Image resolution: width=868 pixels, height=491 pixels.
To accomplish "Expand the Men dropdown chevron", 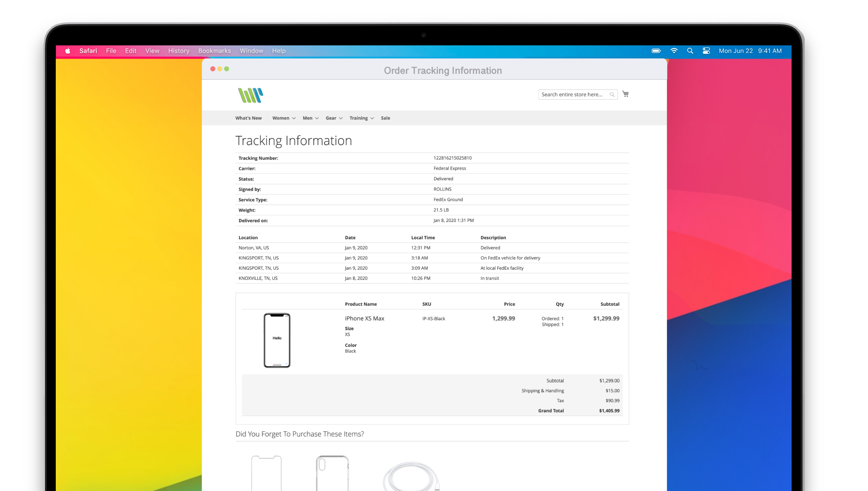I will pos(317,118).
